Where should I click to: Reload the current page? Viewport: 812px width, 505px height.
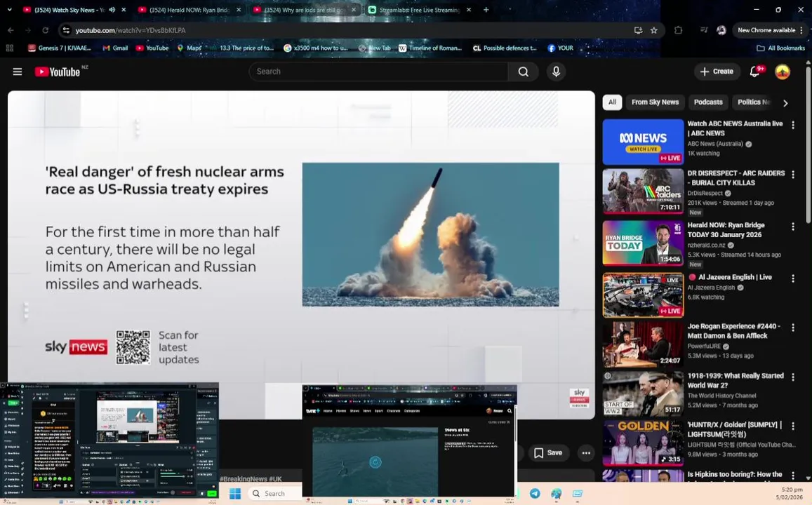point(45,30)
